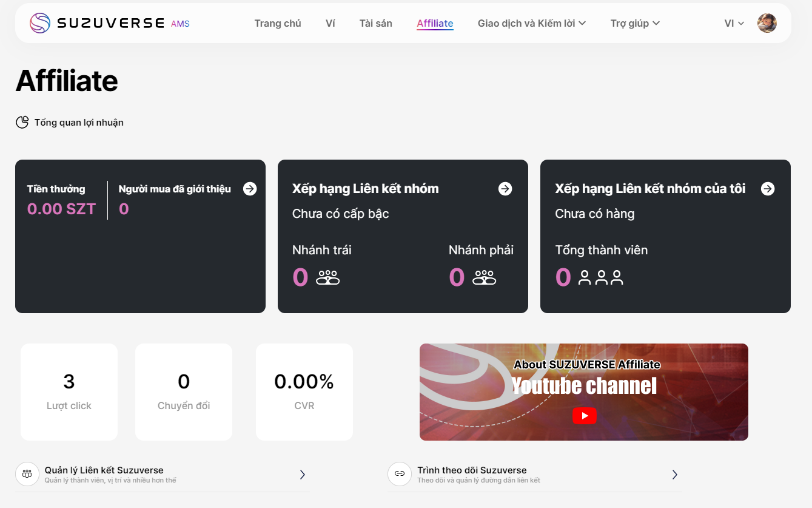The image size is (812, 508).
Task: Click the Suzuverse logo icon
Action: [40, 23]
